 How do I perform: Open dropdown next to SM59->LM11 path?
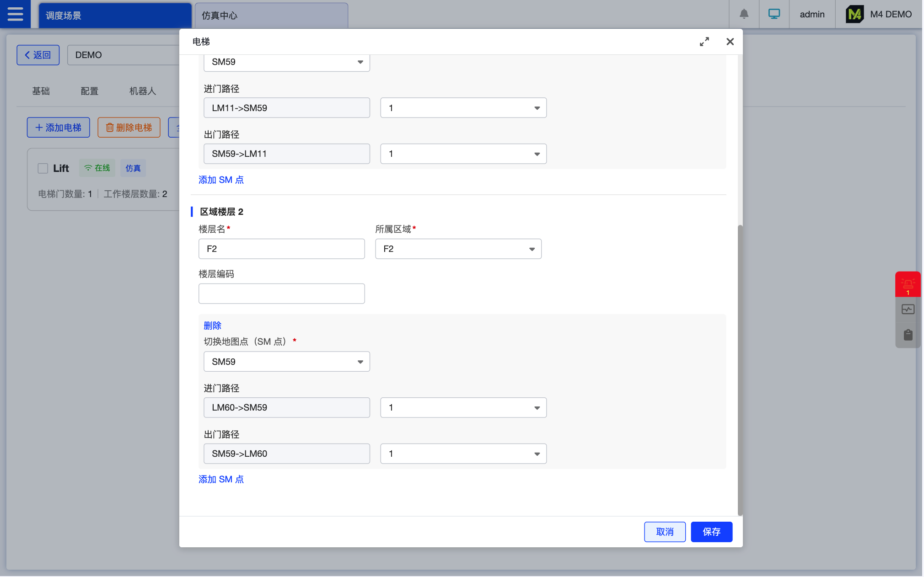click(x=463, y=154)
